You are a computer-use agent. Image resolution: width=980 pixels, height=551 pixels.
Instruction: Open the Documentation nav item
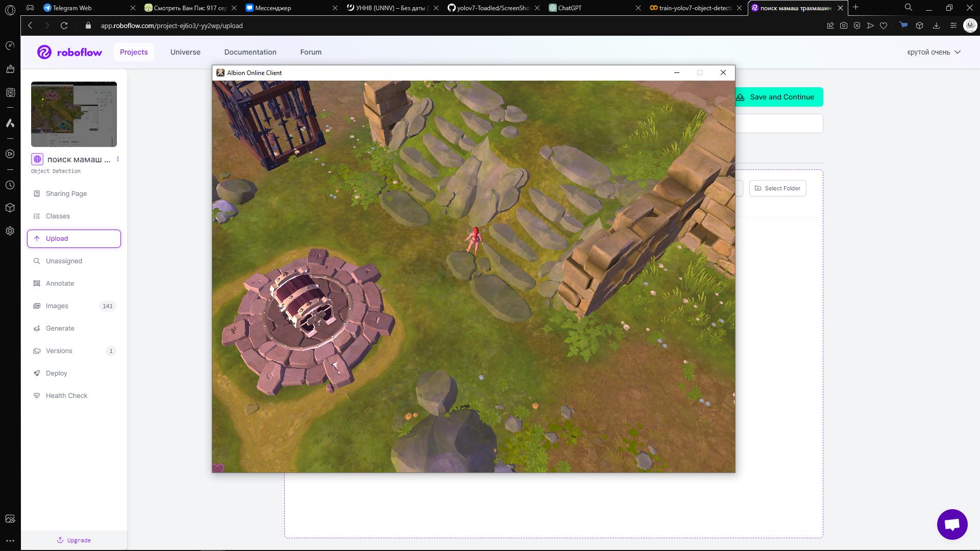(x=250, y=52)
